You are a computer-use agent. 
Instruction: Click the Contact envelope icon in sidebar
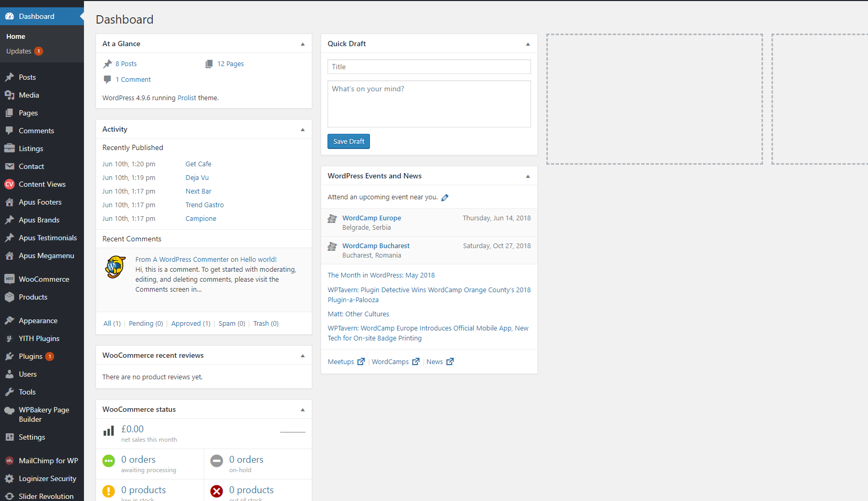(x=9, y=166)
